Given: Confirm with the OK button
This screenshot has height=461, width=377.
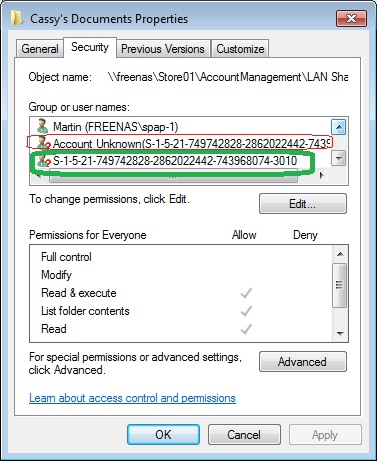Looking at the screenshot, I should pyautogui.click(x=163, y=434).
